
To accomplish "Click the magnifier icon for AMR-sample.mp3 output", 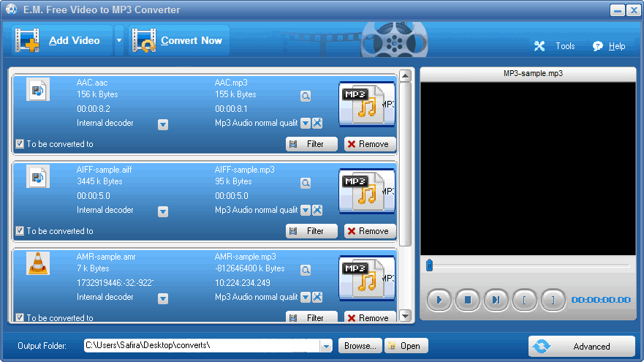I will click(x=305, y=271).
